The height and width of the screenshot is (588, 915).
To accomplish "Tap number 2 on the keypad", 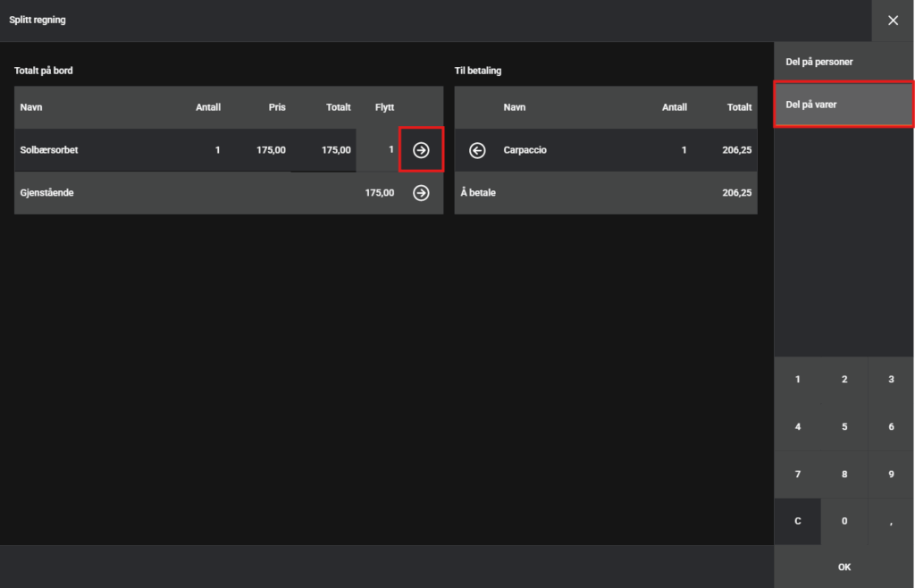I will pos(844,380).
